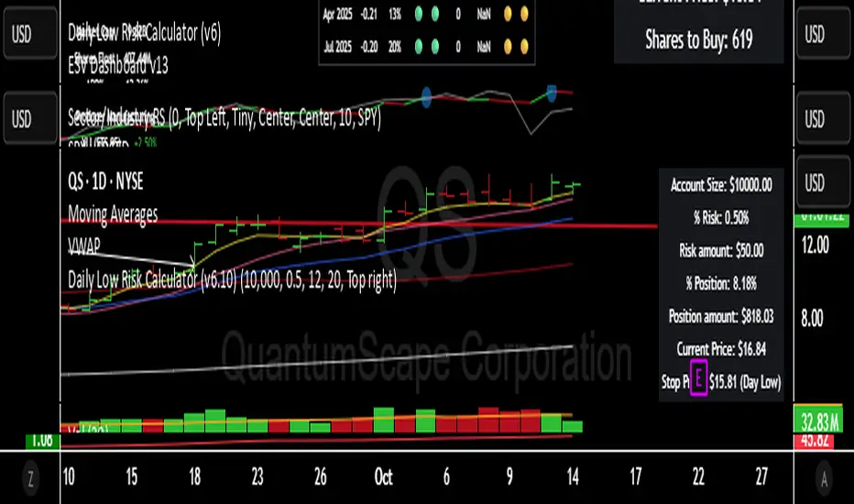Click date 10 on the time axis
The width and height of the screenshot is (854, 504).
coord(69,477)
